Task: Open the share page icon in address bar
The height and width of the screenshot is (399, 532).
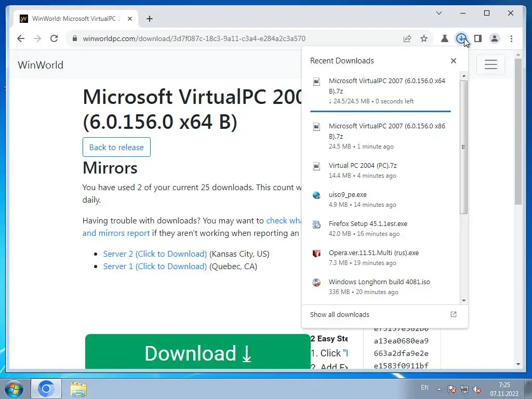Action: 407,38
